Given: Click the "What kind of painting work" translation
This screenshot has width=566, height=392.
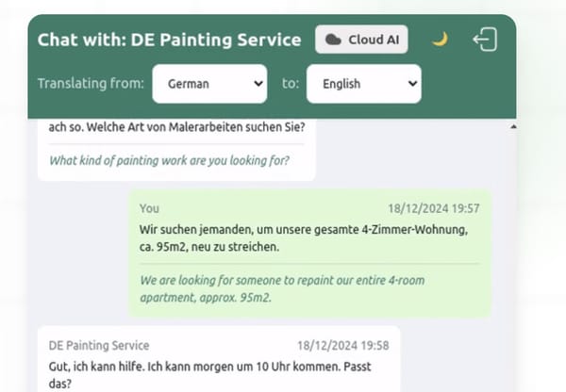Looking at the screenshot, I should 170,160.
